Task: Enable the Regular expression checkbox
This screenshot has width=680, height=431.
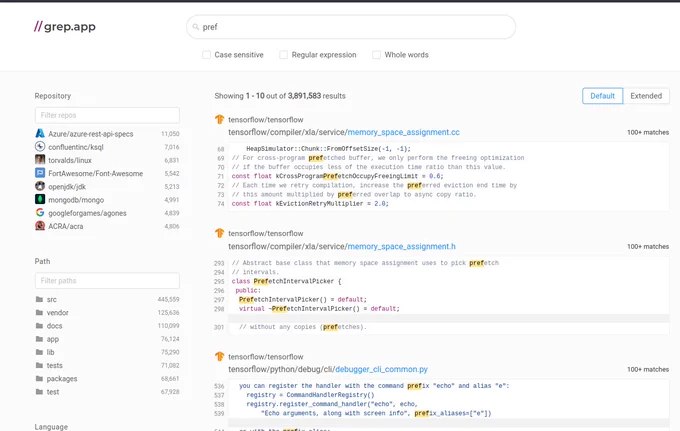Action: [x=284, y=55]
